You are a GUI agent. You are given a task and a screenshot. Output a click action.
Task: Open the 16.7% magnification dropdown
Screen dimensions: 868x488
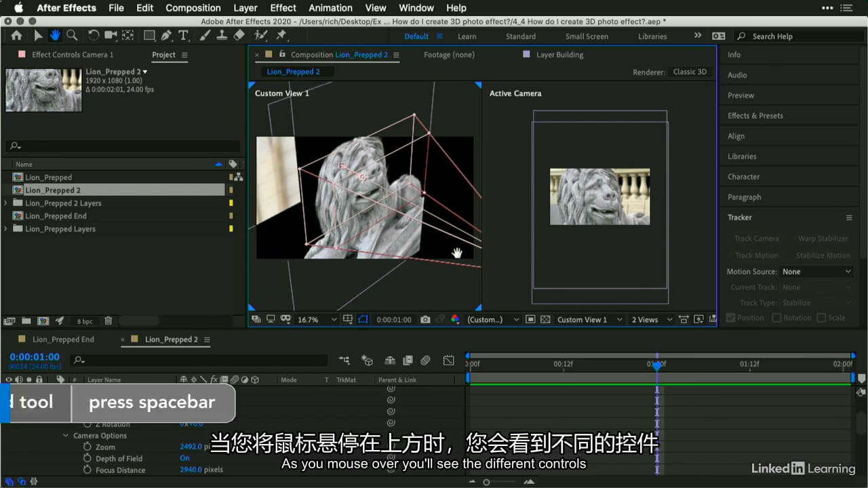pyautogui.click(x=317, y=319)
